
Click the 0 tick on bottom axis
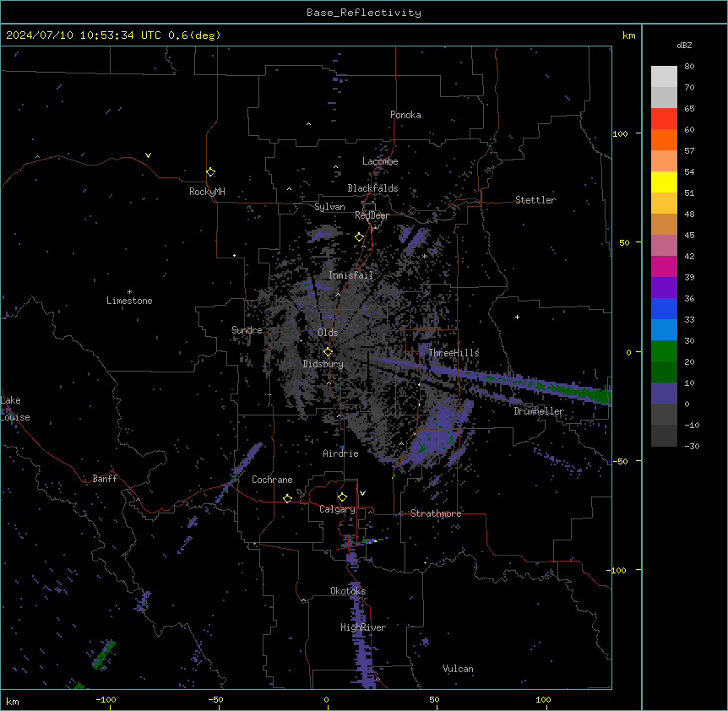(326, 699)
